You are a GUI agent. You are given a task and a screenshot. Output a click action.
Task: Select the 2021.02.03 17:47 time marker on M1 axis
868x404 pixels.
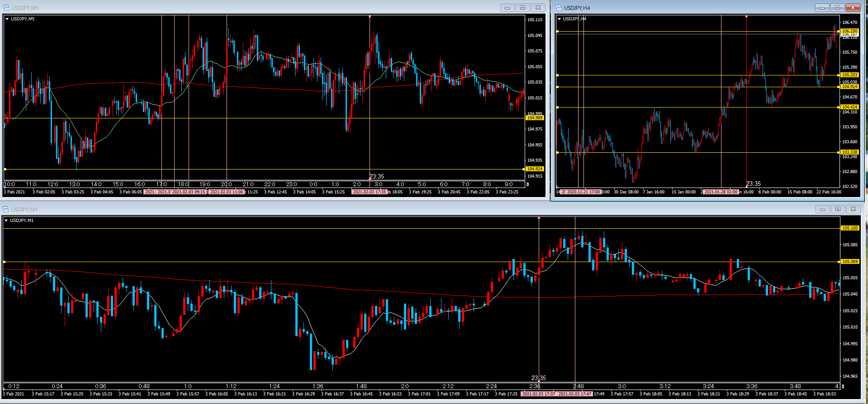point(574,394)
